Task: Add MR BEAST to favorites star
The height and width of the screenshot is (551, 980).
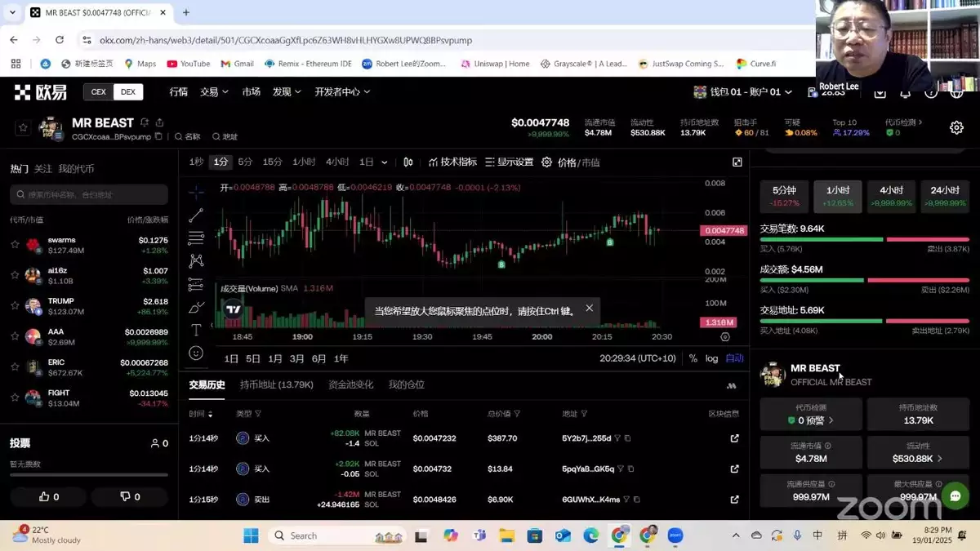Action: [23, 127]
